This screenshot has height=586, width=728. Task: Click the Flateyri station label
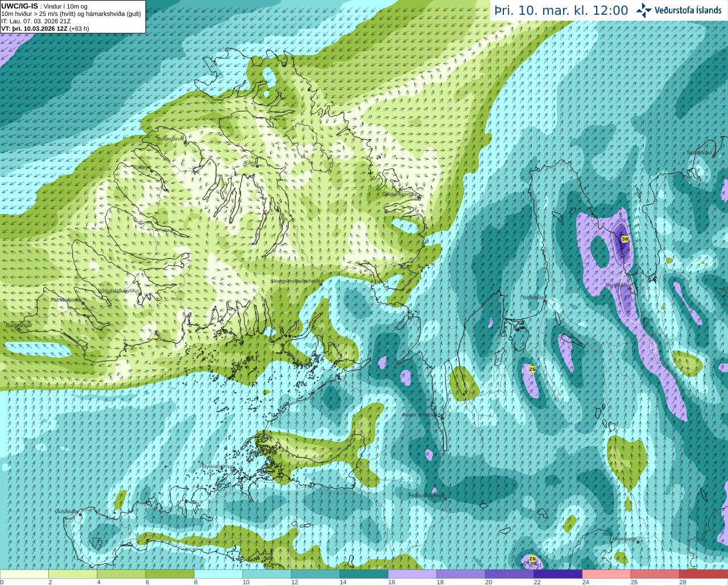click(x=141, y=167)
